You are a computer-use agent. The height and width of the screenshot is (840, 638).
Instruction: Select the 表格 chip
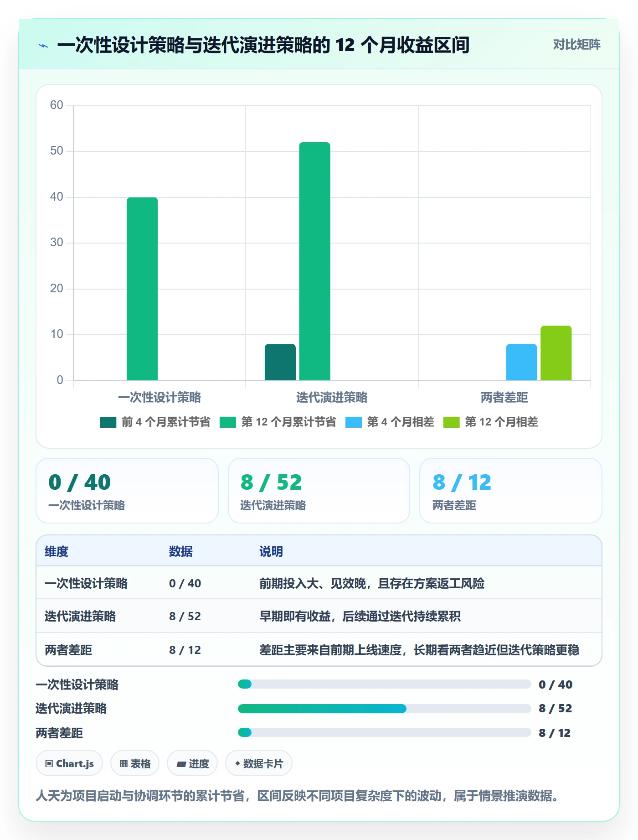[135, 763]
